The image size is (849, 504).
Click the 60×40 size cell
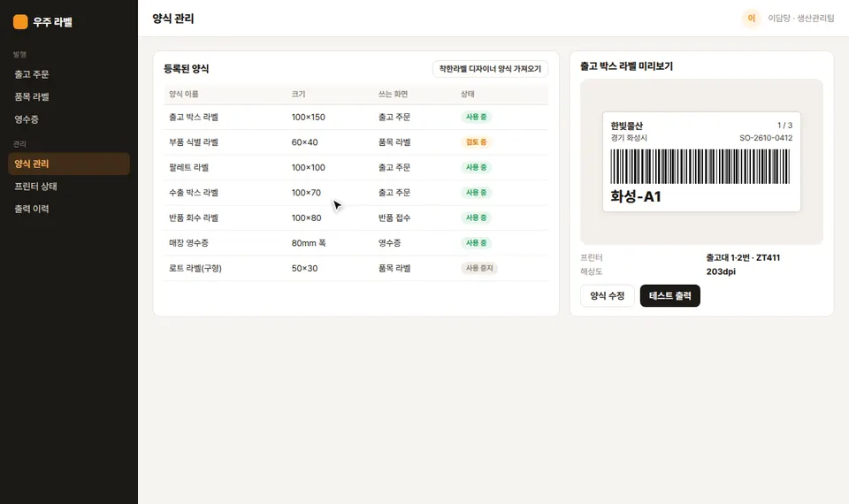click(x=305, y=142)
